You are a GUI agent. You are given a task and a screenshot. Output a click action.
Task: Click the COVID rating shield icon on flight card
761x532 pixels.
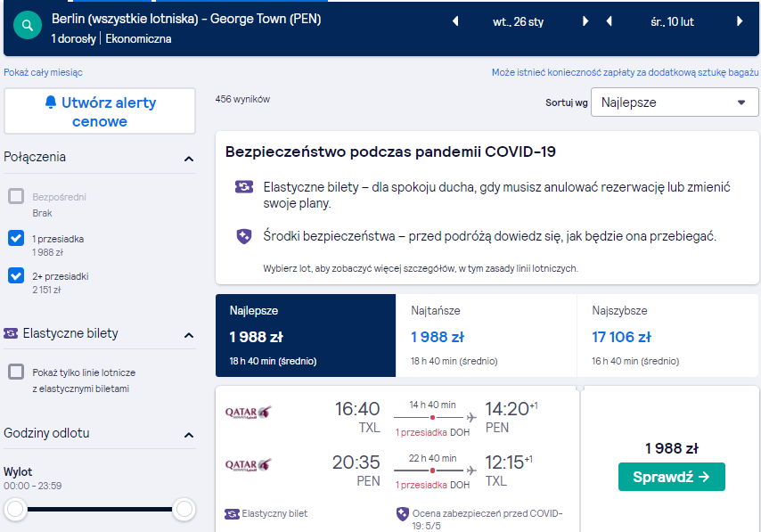[x=403, y=513]
